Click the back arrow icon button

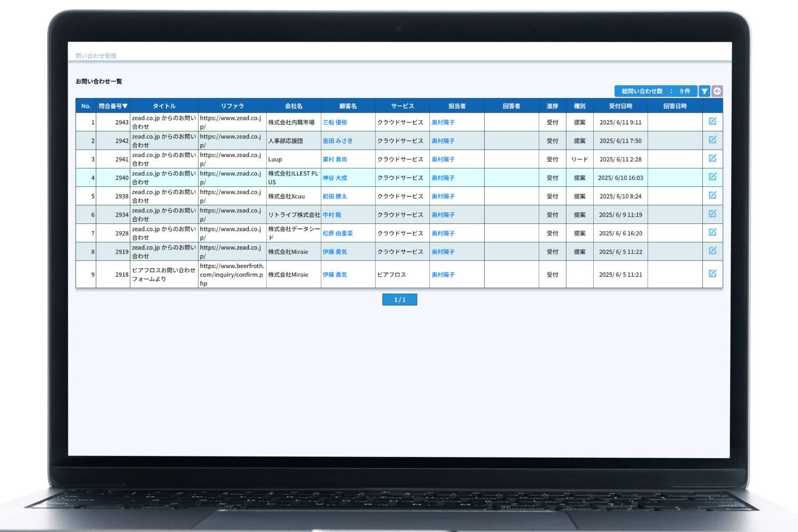717,92
